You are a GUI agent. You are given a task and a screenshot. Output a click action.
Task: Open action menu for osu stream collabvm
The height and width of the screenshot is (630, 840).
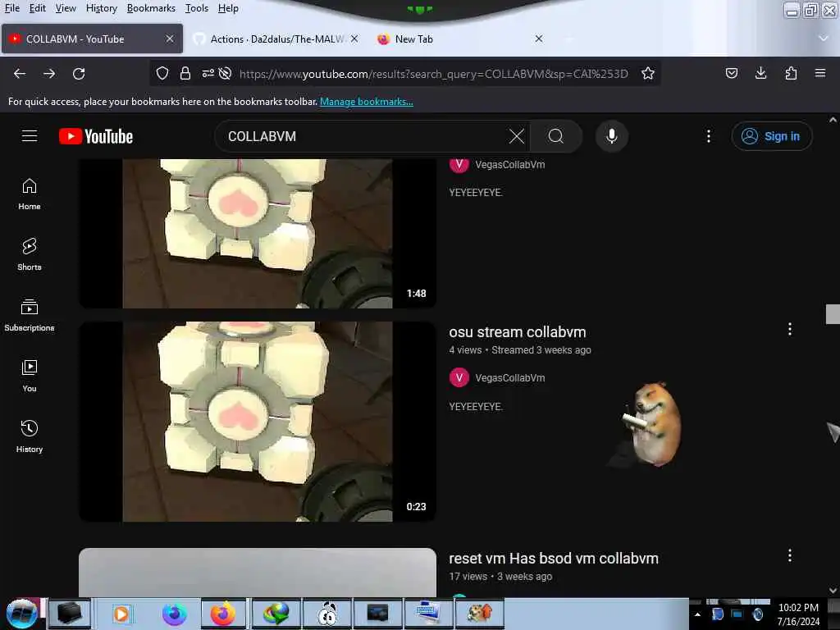point(790,329)
